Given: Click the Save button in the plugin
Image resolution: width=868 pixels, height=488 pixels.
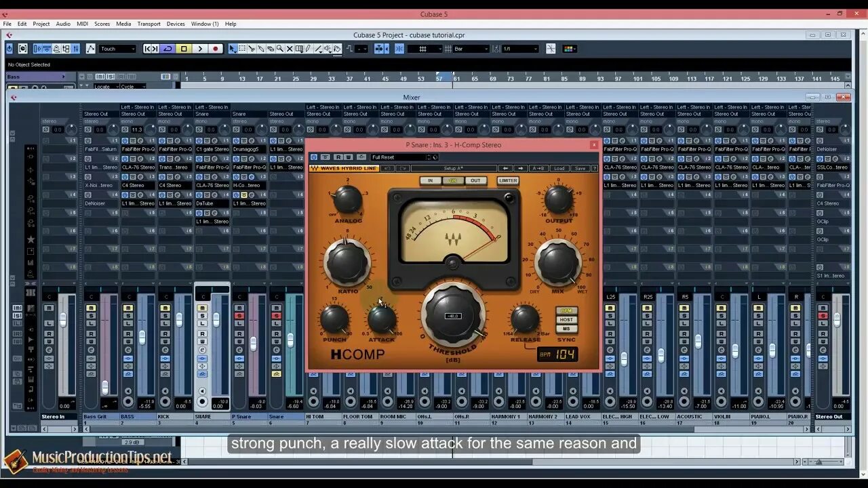Looking at the screenshot, I should tap(580, 168).
